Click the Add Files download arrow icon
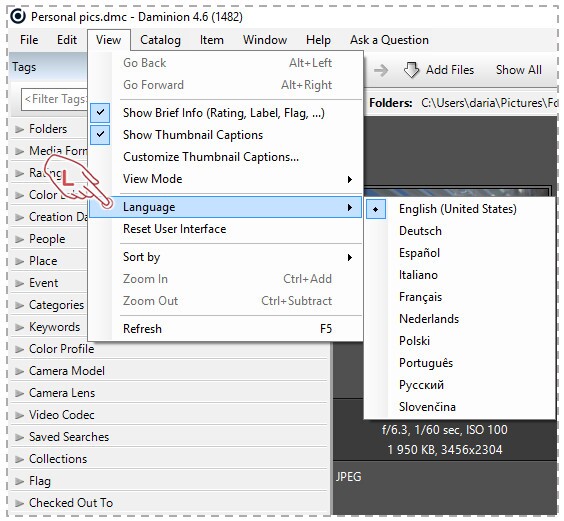Screen dimensions: 564x521 click(x=411, y=70)
